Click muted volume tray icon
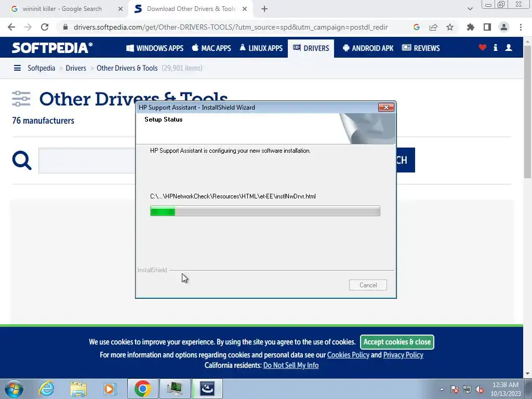Image resolution: width=532 pixels, height=399 pixels. point(480,389)
